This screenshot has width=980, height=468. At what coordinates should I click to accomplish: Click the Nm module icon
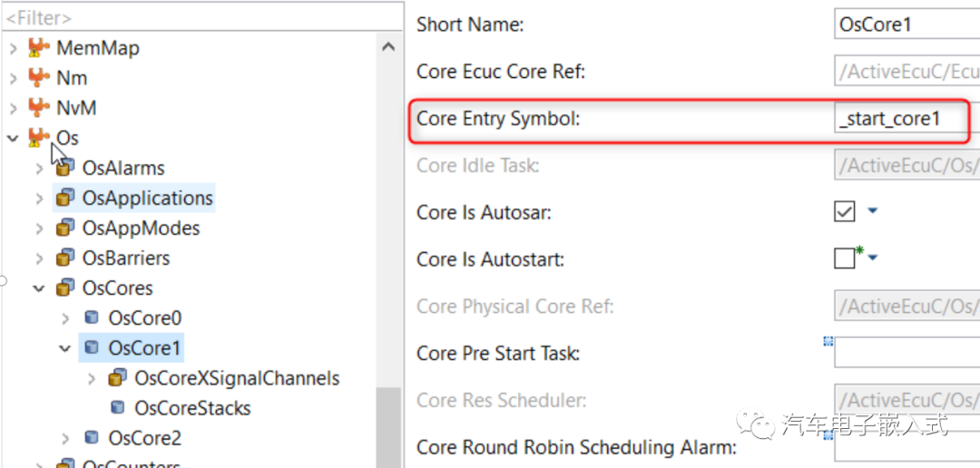39,77
